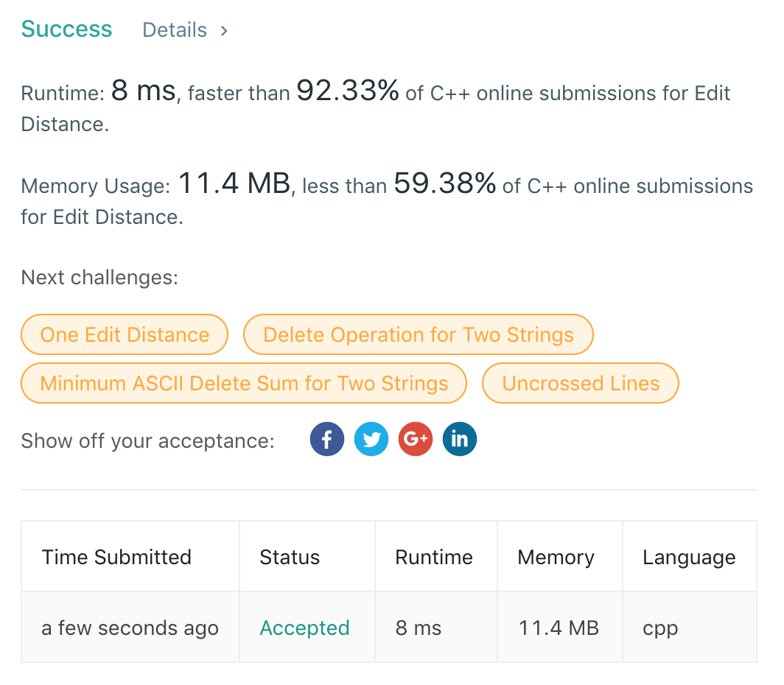Open Delete Operation for Two Strings
The height and width of the screenshot is (685, 784).
point(418,335)
